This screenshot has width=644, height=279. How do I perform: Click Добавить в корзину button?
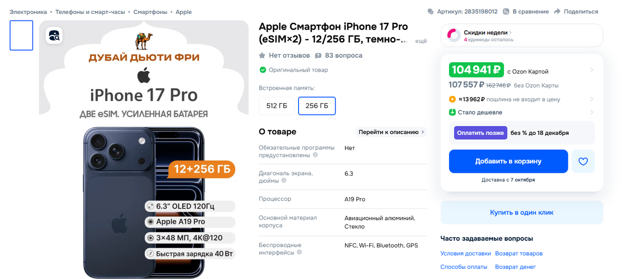click(x=508, y=161)
